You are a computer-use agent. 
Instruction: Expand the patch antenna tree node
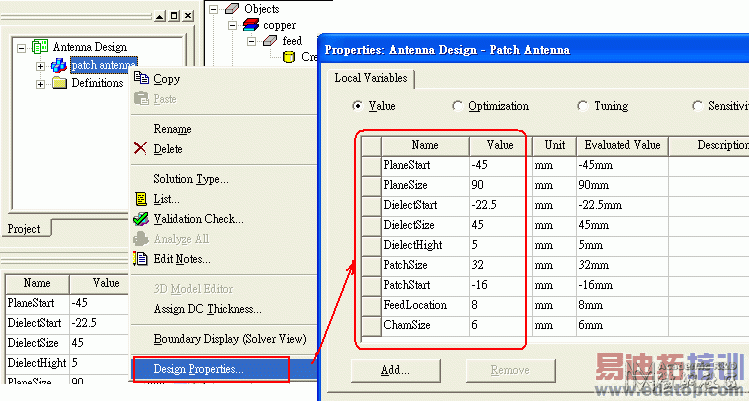[x=41, y=66]
